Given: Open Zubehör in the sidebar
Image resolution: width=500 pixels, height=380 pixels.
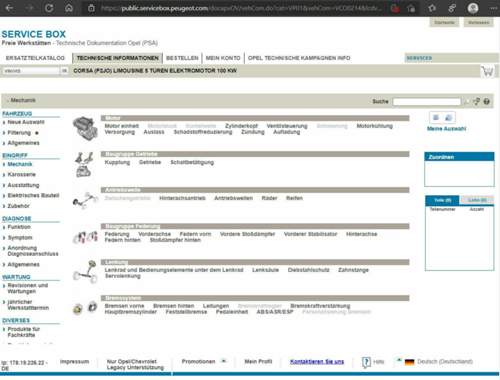Looking at the screenshot, I should [x=18, y=206].
